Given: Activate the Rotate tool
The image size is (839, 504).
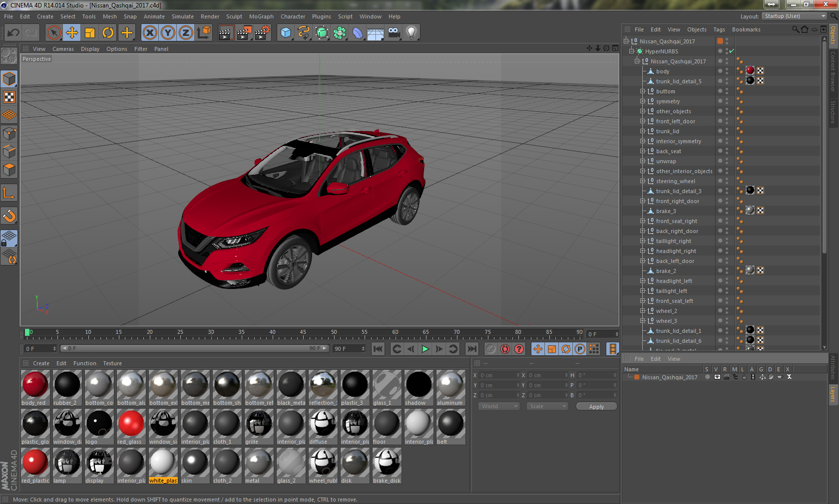Looking at the screenshot, I should pyautogui.click(x=108, y=33).
